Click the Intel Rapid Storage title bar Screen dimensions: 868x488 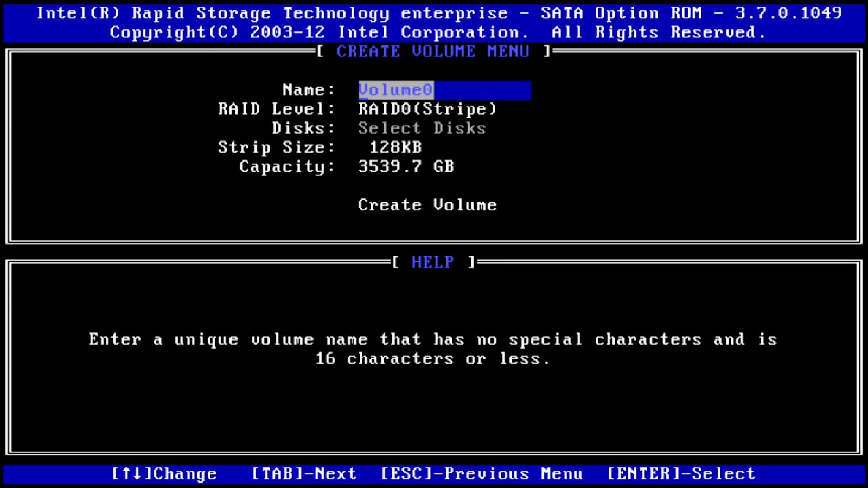coord(434,12)
